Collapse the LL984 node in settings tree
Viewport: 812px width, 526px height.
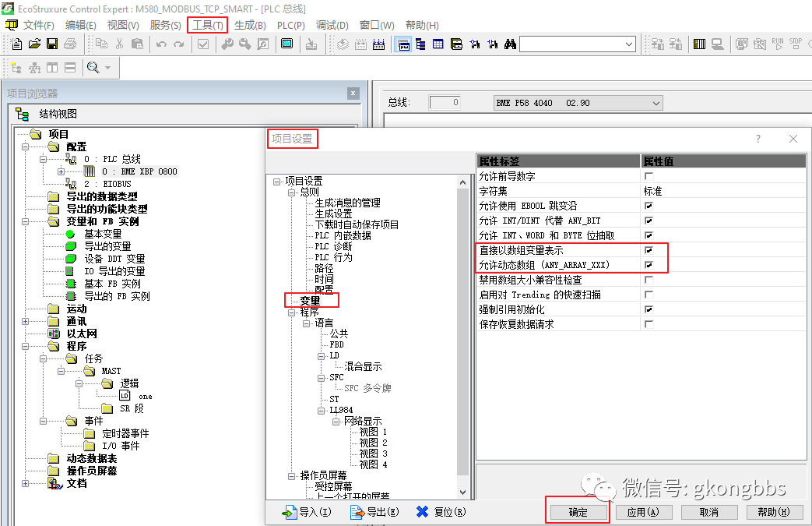point(321,411)
